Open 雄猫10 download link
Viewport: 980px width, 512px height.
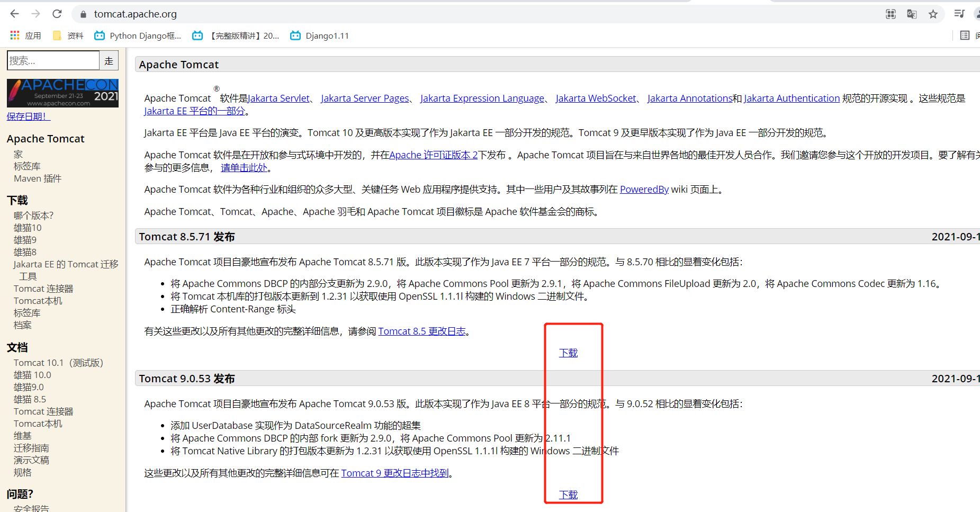[x=28, y=228]
